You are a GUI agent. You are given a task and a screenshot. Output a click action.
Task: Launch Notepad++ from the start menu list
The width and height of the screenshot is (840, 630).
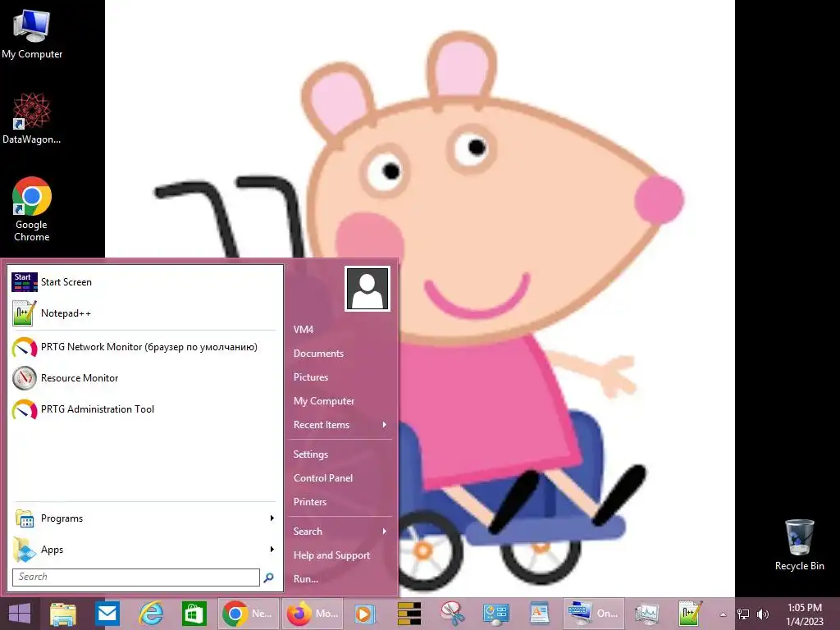pyautogui.click(x=144, y=313)
